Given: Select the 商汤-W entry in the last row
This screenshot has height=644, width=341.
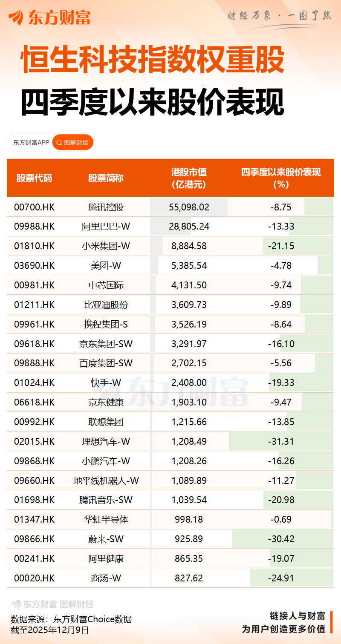Looking at the screenshot, I should point(106,578).
